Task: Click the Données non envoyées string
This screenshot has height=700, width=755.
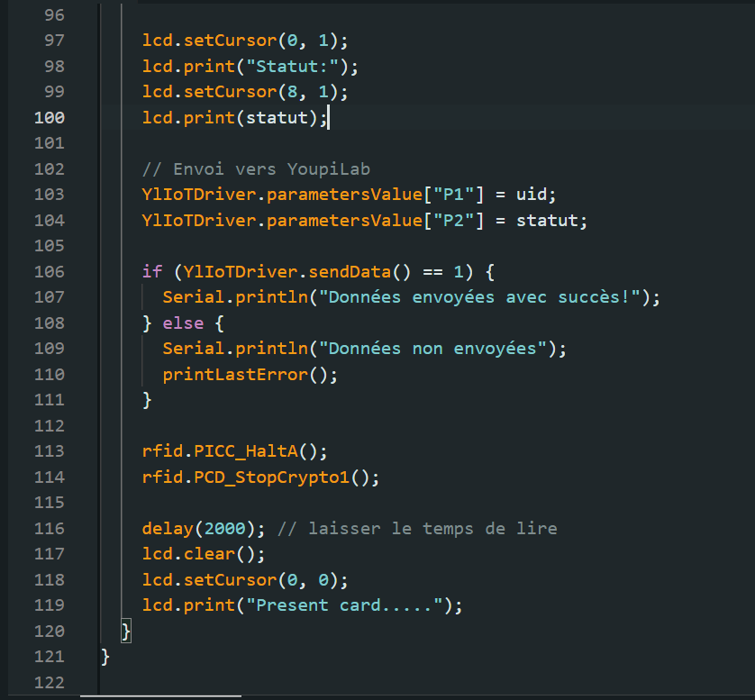Action: click(432, 349)
